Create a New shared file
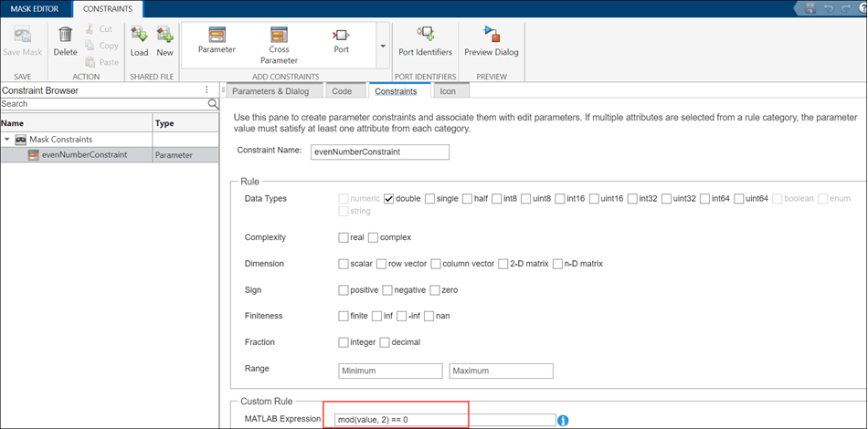This screenshot has width=868, height=429. coord(165,41)
